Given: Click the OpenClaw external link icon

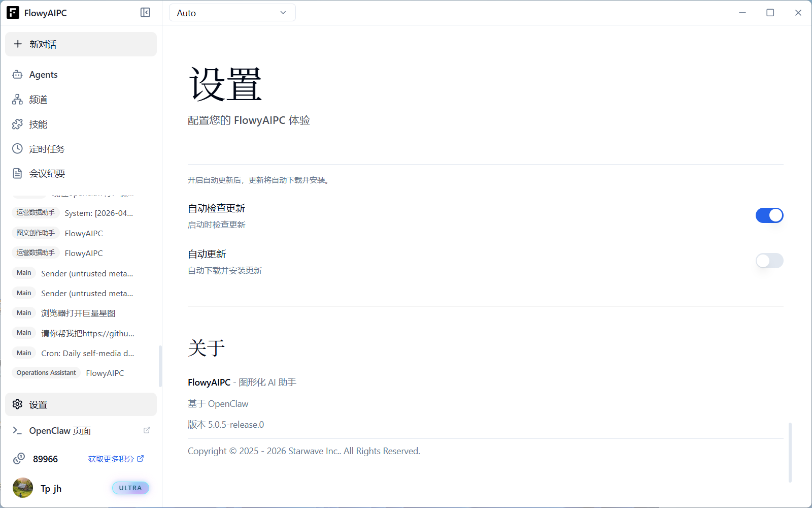Looking at the screenshot, I should (147, 430).
